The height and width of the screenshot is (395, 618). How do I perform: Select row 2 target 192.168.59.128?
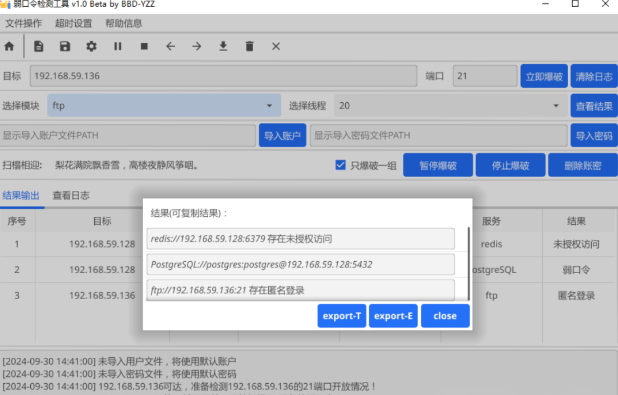click(102, 270)
